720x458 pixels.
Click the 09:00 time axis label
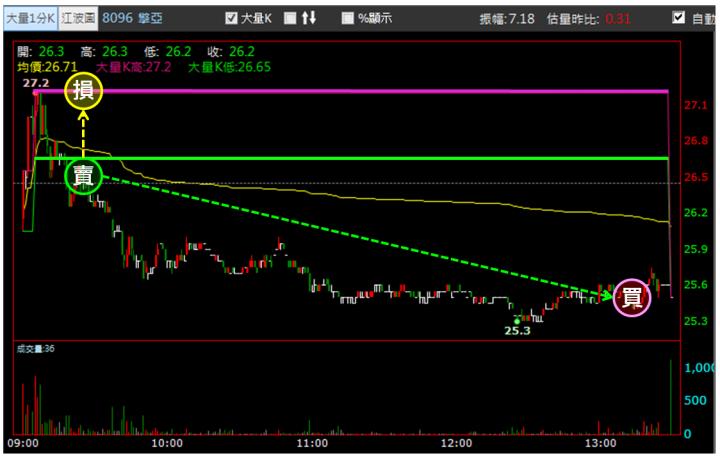[23, 443]
